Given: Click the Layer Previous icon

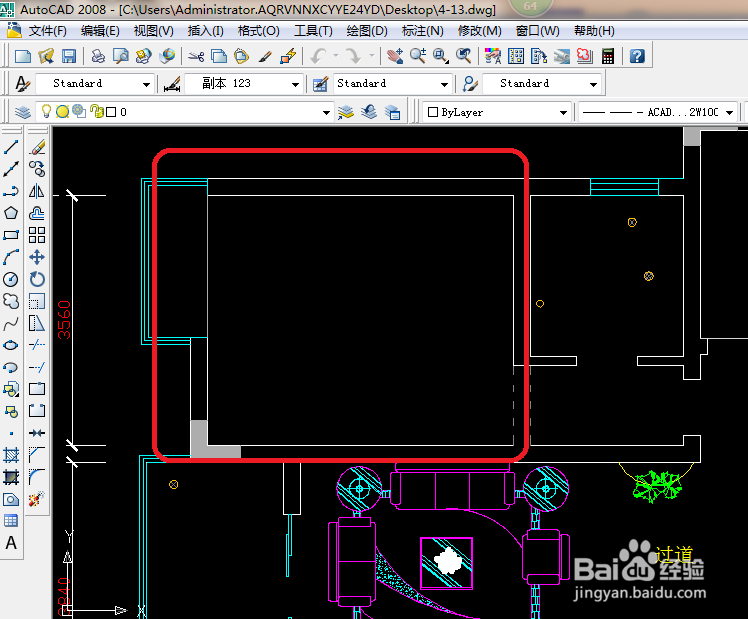Looking at the screenshot, I should 369,112.
